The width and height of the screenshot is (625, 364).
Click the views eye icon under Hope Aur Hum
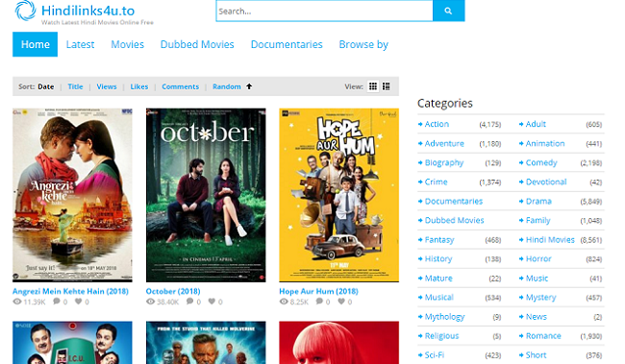pyautogui.click(x=284, y=302)
